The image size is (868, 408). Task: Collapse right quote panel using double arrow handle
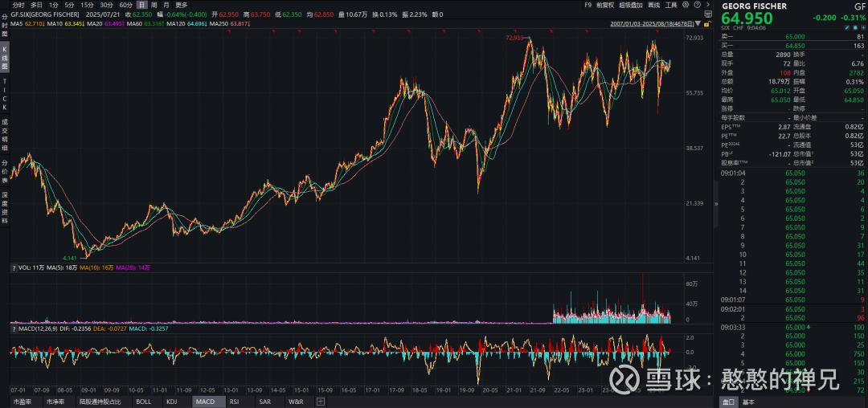[x=716, y=204]
